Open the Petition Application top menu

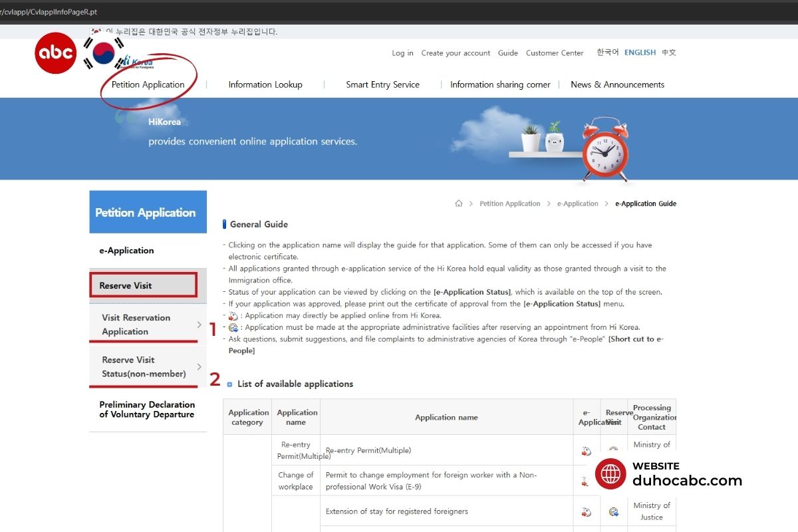148,84
